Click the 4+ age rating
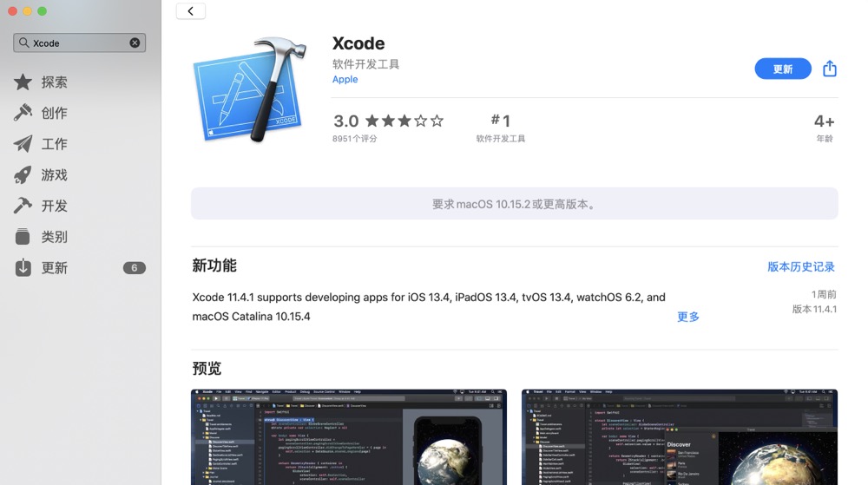868x485 pixels. point(825,128)
